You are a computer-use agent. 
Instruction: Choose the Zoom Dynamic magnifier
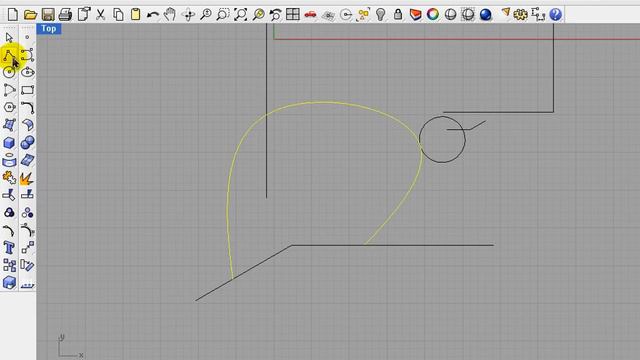point(206,15)
